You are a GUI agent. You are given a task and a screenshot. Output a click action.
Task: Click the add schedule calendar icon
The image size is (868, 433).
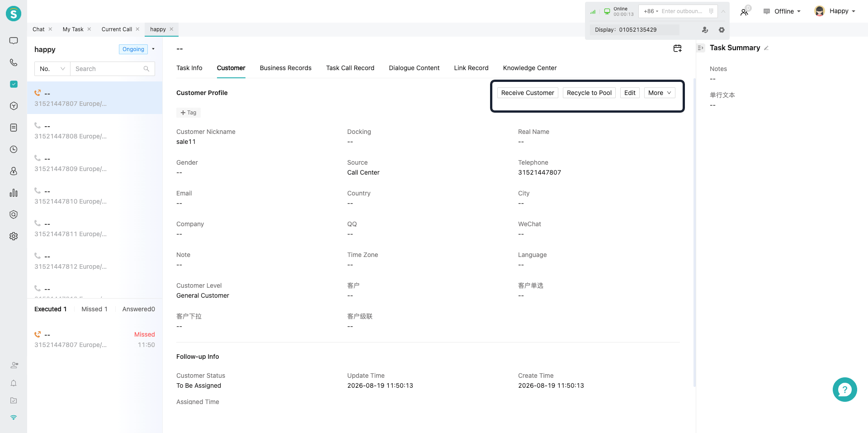(677, 48)
